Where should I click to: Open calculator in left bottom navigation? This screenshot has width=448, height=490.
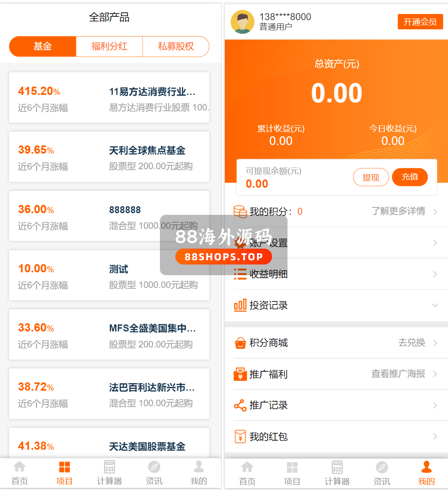[109, 472]
